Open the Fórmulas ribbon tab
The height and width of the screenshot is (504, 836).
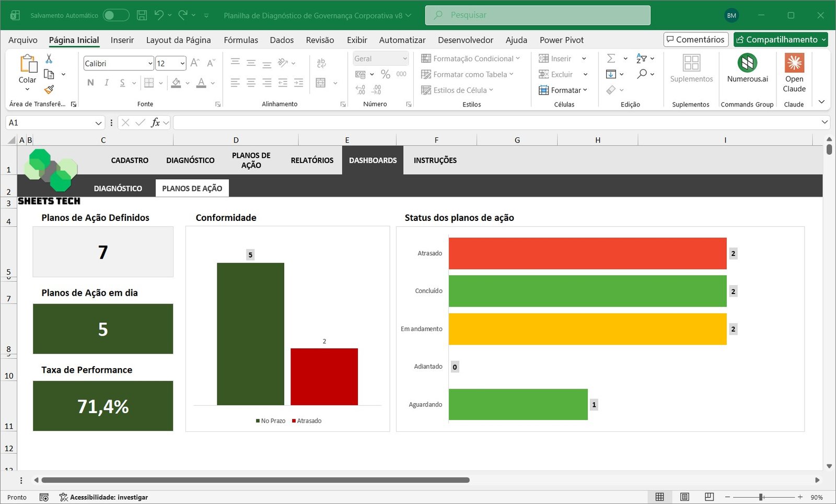click(x=241, y=40)
